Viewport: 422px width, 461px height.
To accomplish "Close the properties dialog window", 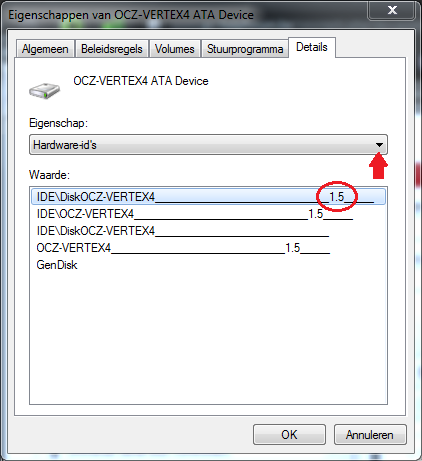I will point(392,10).
